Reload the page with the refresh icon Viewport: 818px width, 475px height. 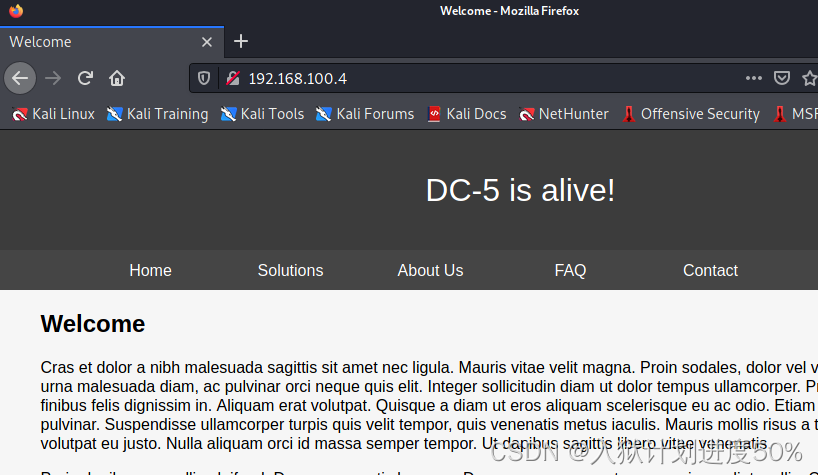click(x=85, y=78)
